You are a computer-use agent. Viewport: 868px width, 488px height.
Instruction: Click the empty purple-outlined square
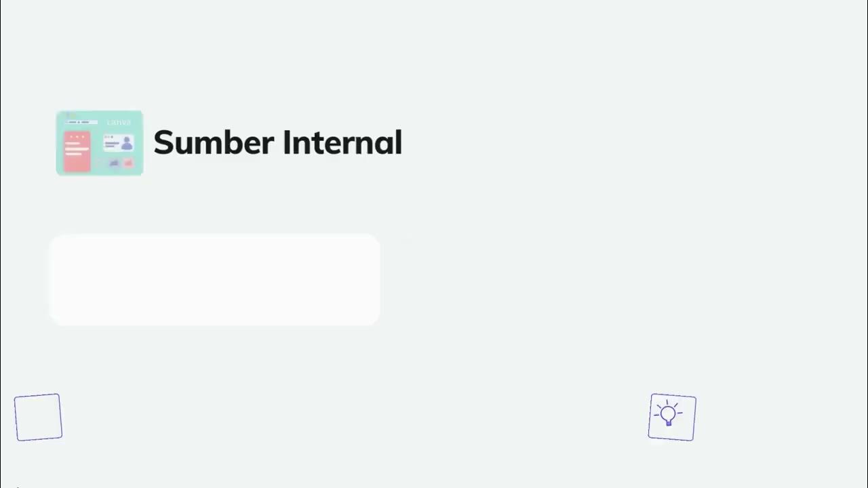pos(38,418)
